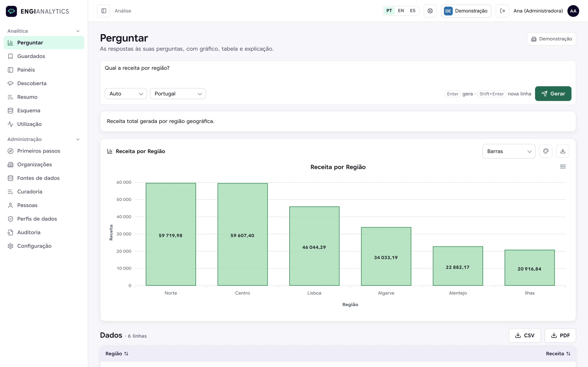Toggle the sidebar panel icon
The image size is (588, 367).
click(104, 11)
